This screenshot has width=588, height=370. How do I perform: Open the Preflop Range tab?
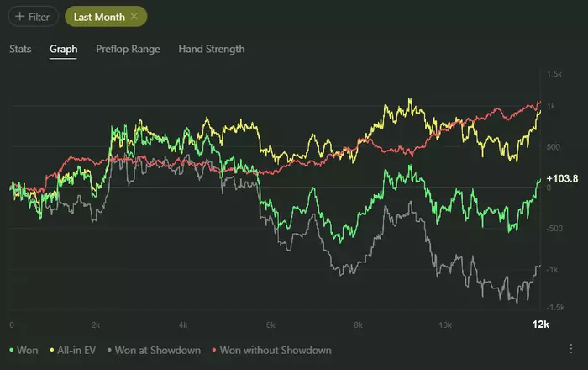128,49
